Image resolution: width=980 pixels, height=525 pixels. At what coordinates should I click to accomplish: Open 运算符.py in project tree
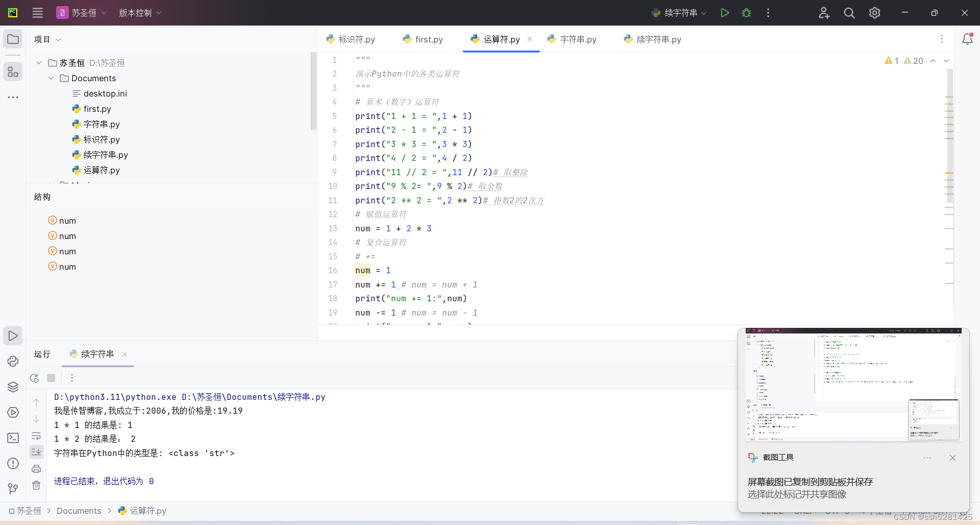101,170
